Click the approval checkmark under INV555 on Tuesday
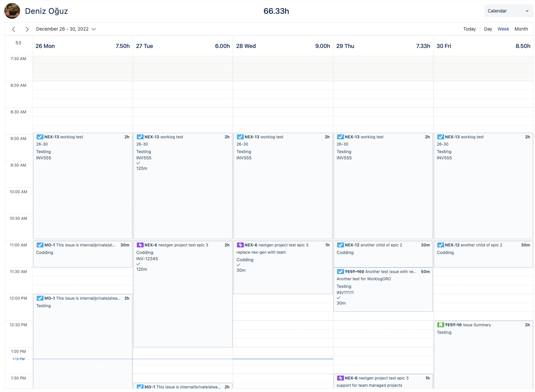 138,163
